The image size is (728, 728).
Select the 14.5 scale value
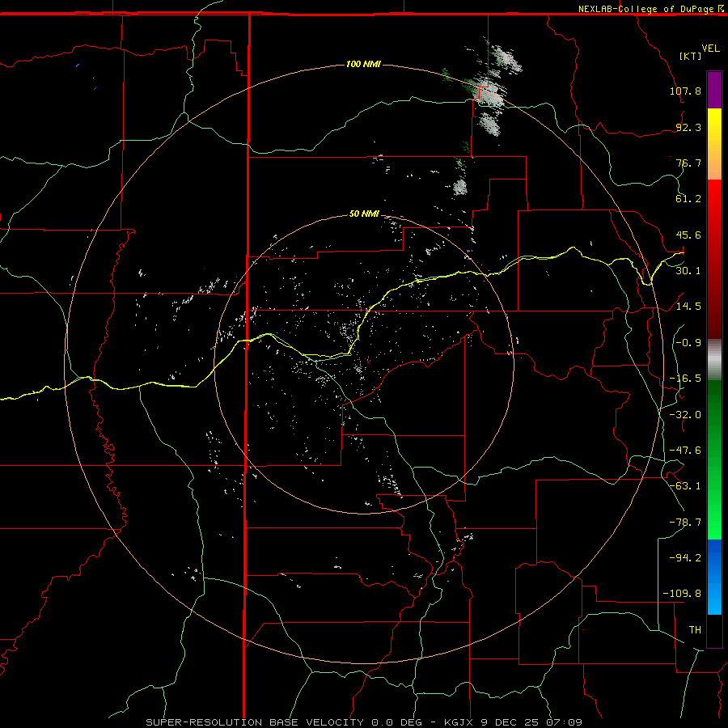(688, 307)
